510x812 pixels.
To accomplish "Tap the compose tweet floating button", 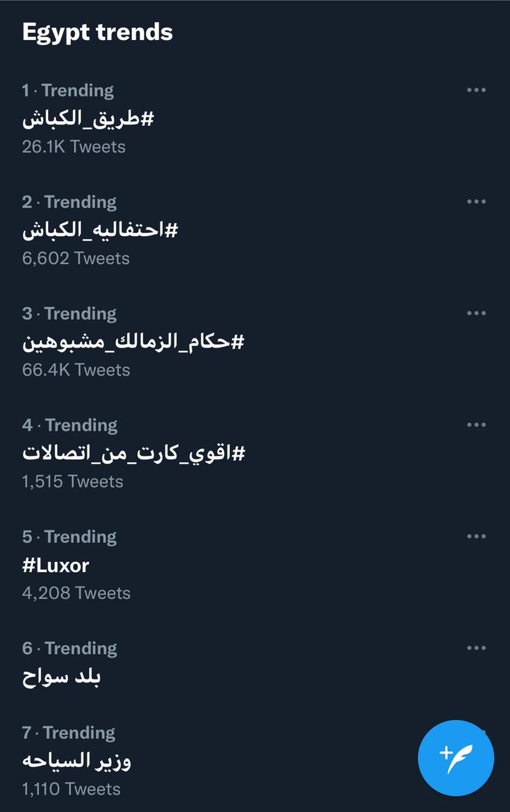I will 455,757.
